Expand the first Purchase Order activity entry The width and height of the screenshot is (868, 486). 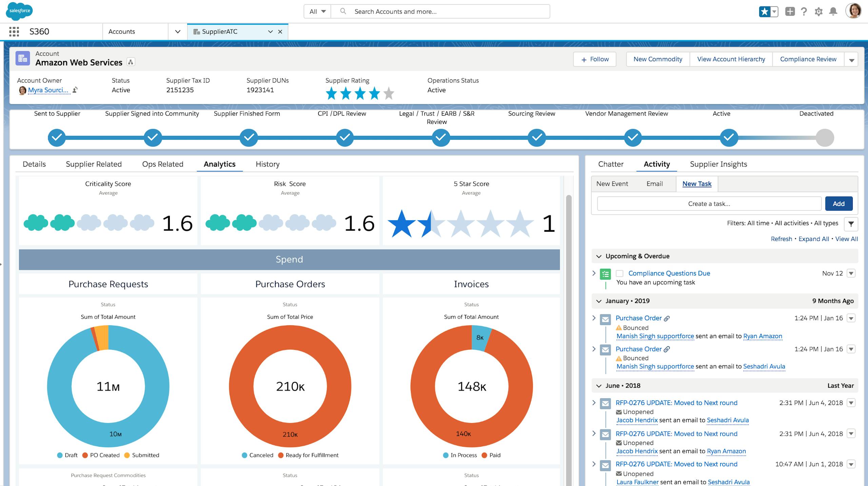click(594, 318)
